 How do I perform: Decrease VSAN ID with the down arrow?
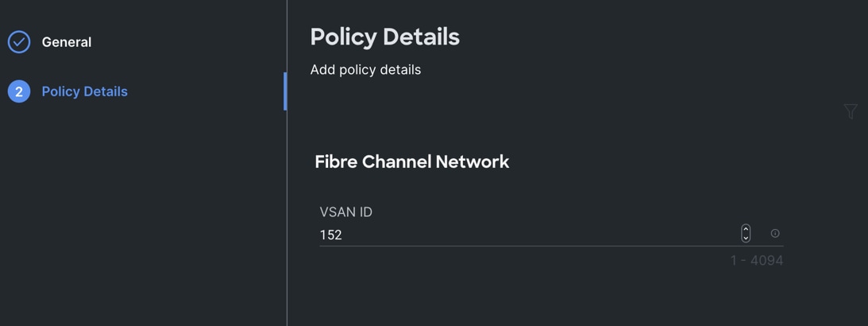(x=746, y=237)
